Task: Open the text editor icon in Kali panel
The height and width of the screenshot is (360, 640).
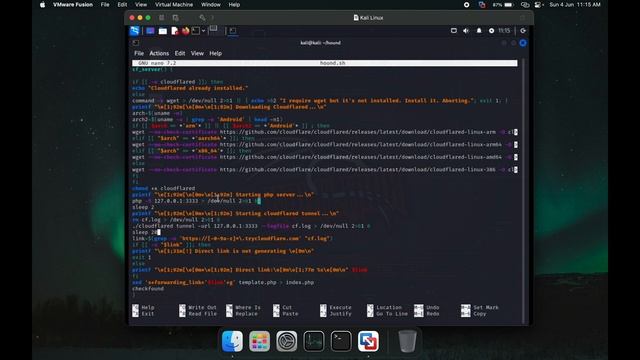Action: pyautogui.click(x=175, y=31)
